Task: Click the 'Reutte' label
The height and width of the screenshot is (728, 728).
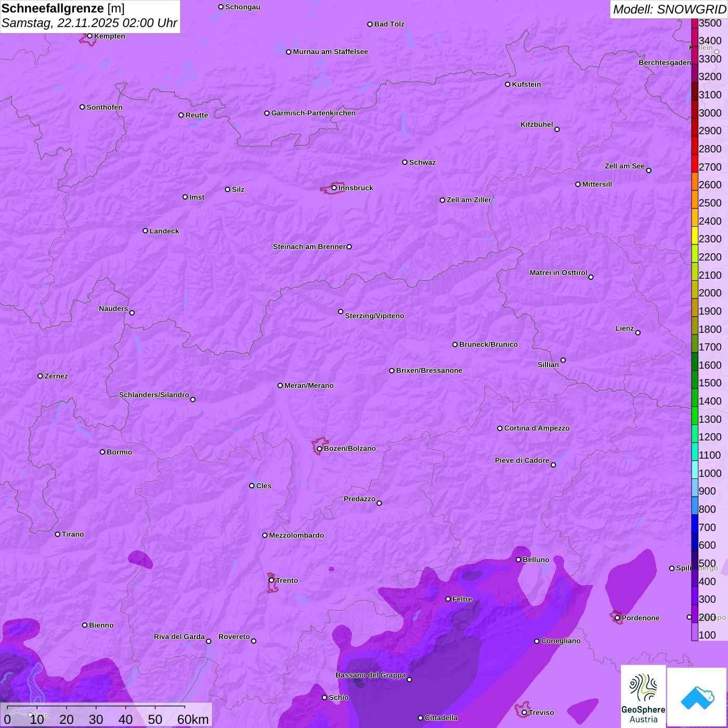Action: pos(197,115)
